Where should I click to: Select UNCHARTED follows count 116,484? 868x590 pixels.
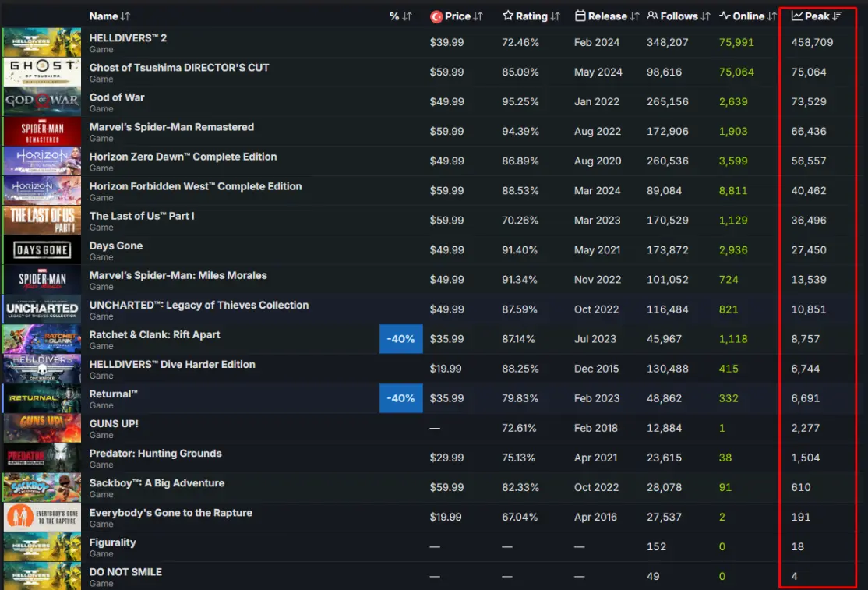tap(668, 309)
